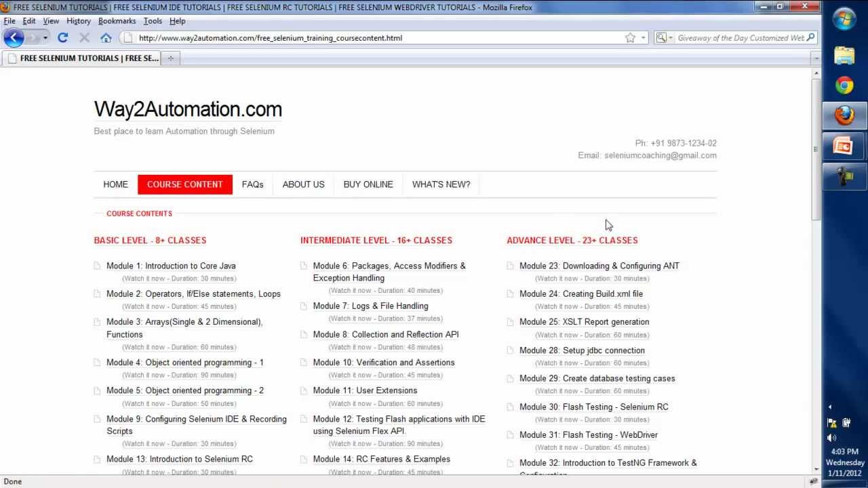Click the search magnifier button
The image size is (868, 488).
(x=810, y=38)
